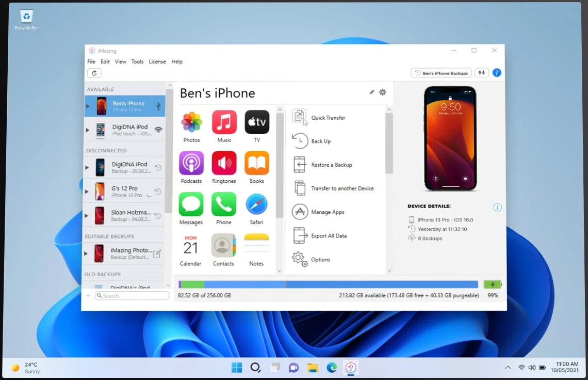Viewport: 588px width, 380px height.
Task: Select G's 12 Pro device
Action: click(x=124, y=192)
